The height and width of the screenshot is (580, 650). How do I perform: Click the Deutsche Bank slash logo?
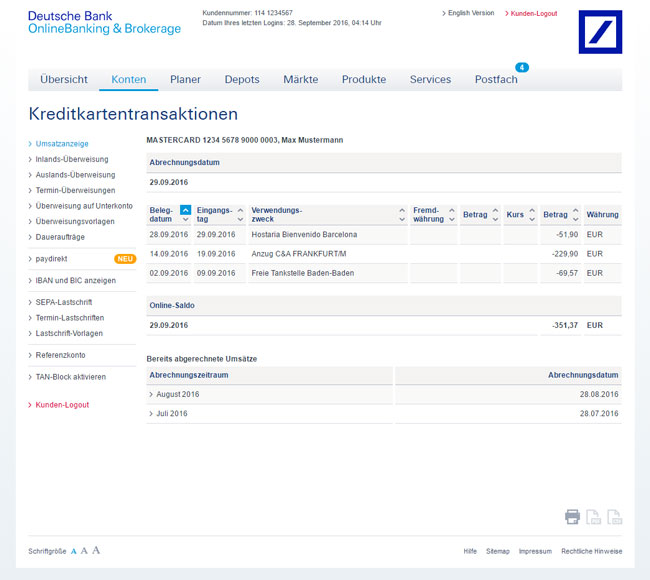pyautogui.click(x=600, y=32)
